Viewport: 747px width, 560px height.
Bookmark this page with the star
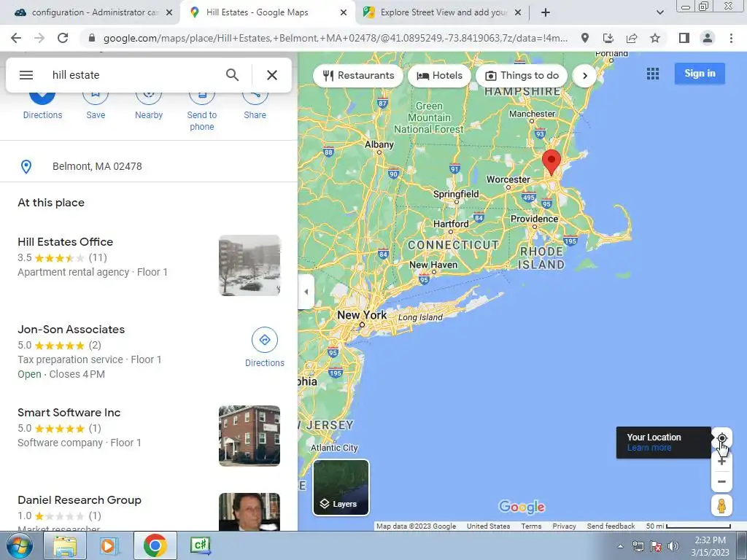655,38
